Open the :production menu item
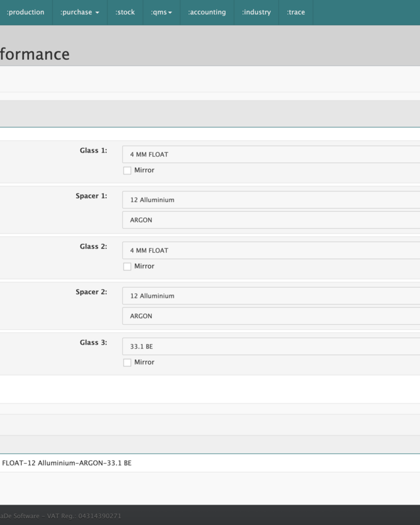 tap(25, 12)
